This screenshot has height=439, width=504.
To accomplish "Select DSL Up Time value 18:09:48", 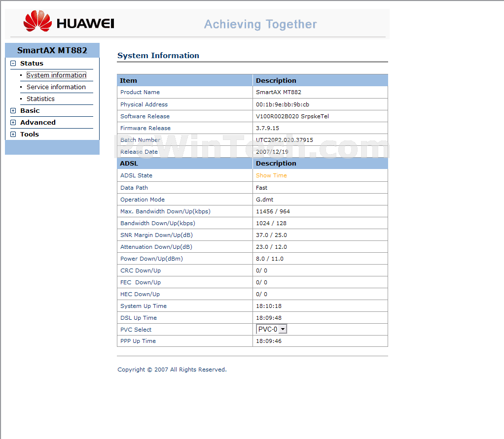I will 269,318.
